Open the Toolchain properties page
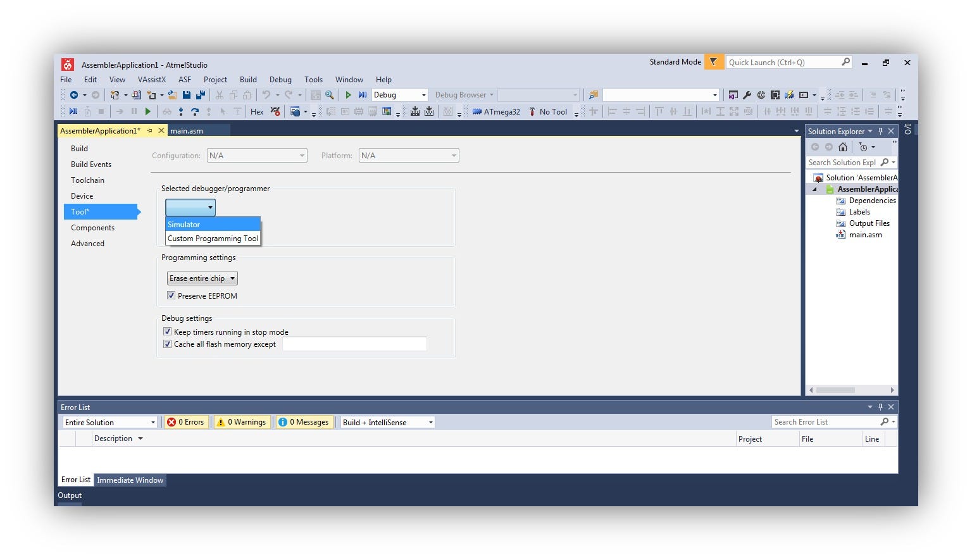Screen dimensions: 972x560 click(x=88, y=180)
